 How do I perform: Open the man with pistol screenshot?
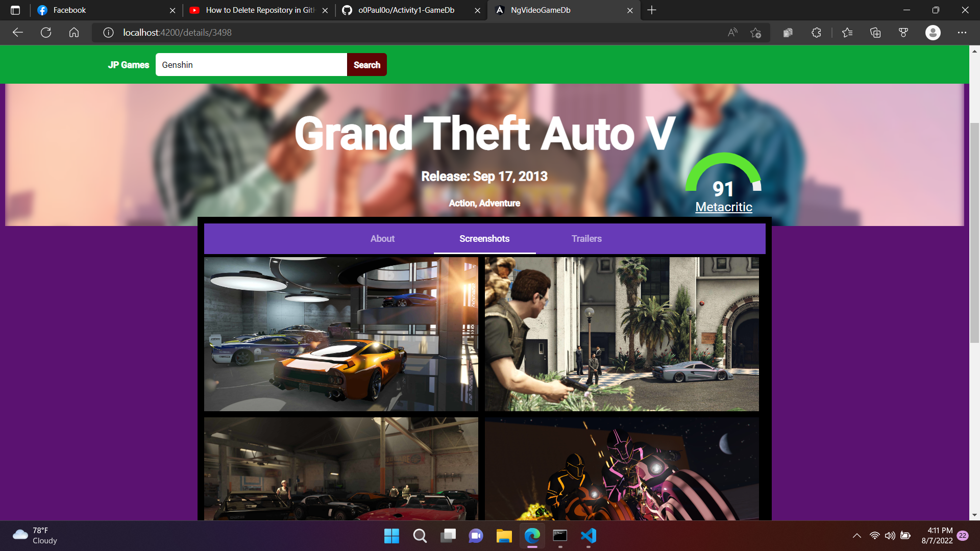click(622, 334)
